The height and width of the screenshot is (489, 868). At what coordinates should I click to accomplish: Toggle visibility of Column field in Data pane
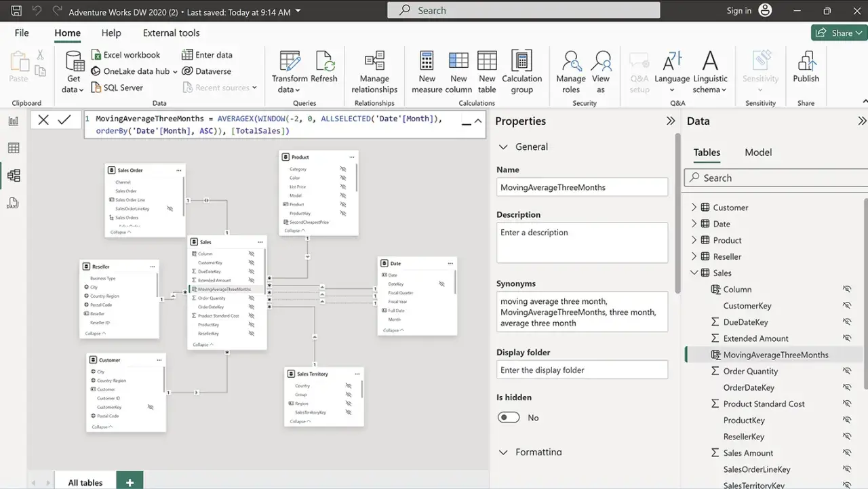pyautogui.click(x=846, y=289)
